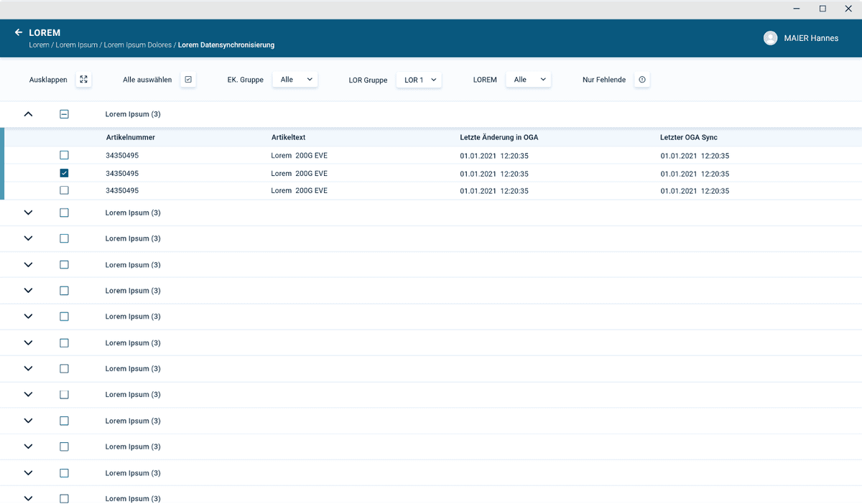This screenshot has height=504, width=862.
Task: Open the EK. Gruppe dropdown
Action: (x=295, y=80)
